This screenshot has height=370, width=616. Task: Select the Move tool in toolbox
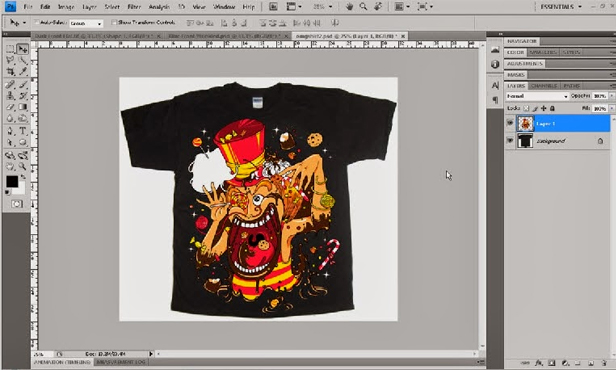(x=22, y=49)
